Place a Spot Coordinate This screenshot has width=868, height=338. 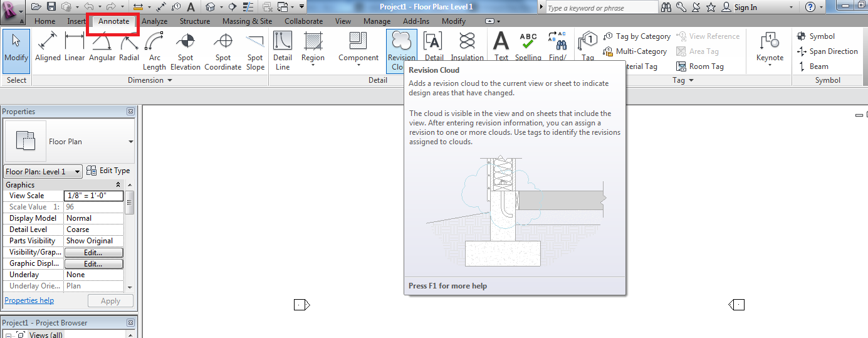pyautogui.click(x=223, y=51)
